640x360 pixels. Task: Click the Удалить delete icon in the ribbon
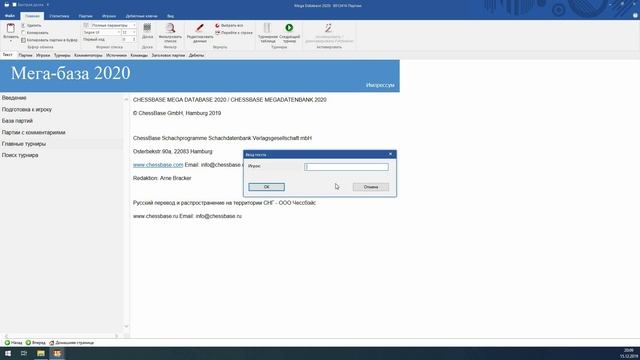tap(23, 25)
